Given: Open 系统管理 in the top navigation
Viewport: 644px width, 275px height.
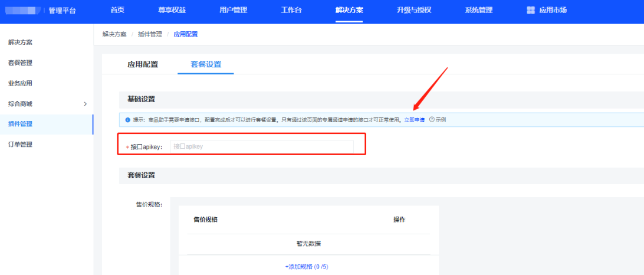Looking at the screenshot, I should 478,10.
